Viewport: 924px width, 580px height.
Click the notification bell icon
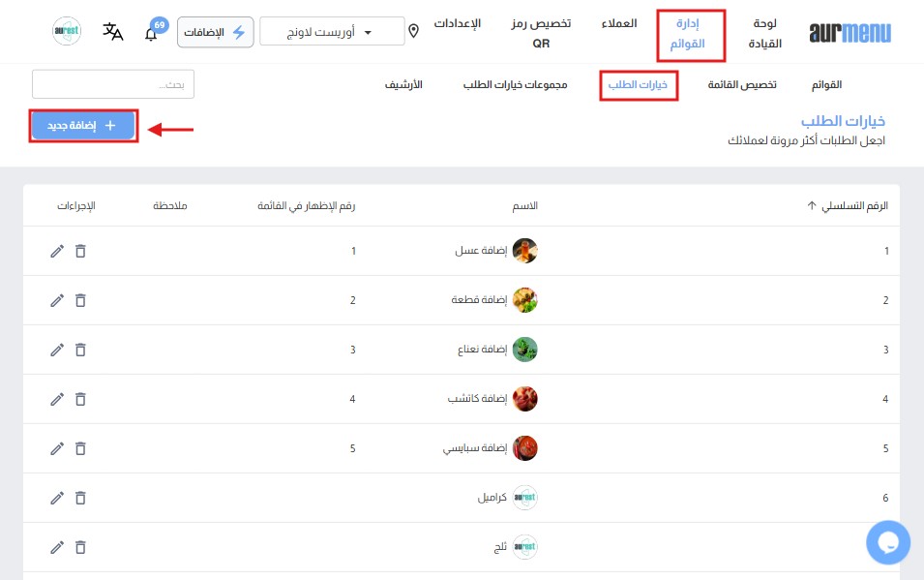150,34
